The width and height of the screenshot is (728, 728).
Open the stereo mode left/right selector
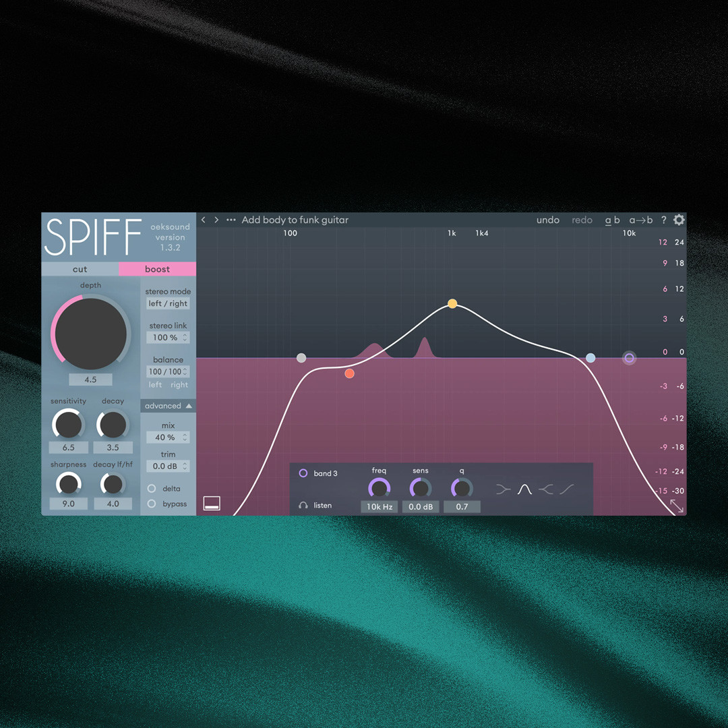[167, 303]
